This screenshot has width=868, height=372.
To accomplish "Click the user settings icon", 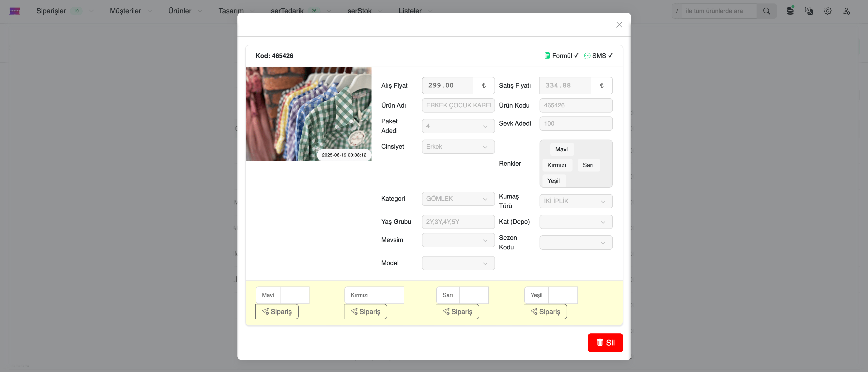I will coord(846,11).
